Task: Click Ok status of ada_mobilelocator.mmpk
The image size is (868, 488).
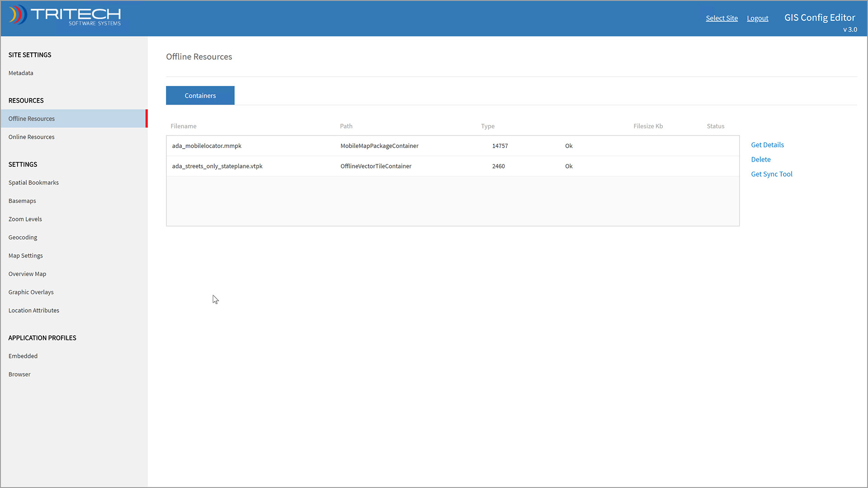Action: coord(569,146)
